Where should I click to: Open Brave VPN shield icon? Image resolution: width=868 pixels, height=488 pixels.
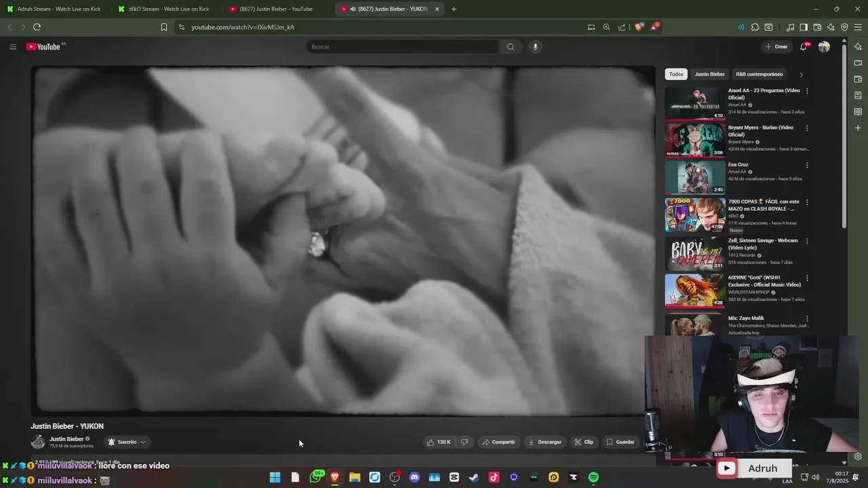(844, 27)
